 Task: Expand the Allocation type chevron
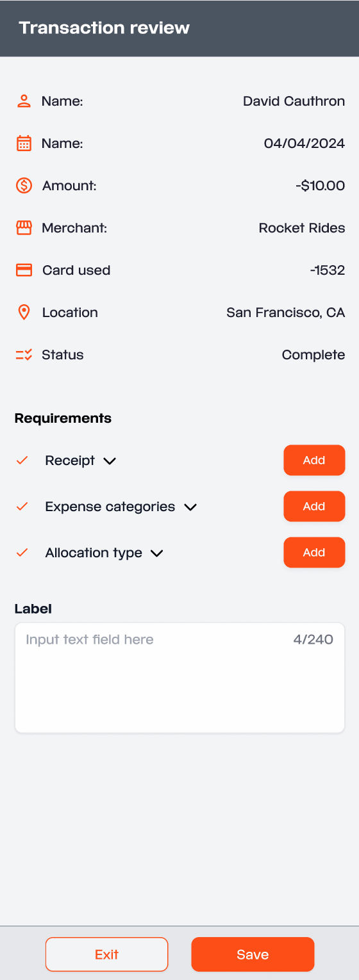[157, 553]
